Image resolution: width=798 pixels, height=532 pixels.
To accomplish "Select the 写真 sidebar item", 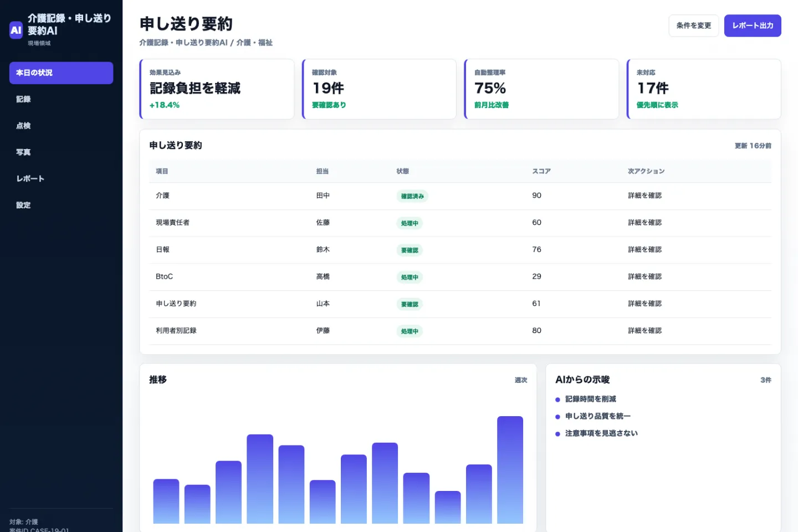I will [x=61, y=152].
